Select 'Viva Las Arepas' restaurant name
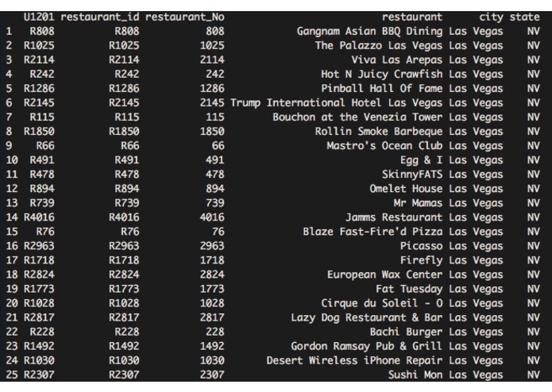552x392 pixels. pyautogui.click(x=396, y=60)
